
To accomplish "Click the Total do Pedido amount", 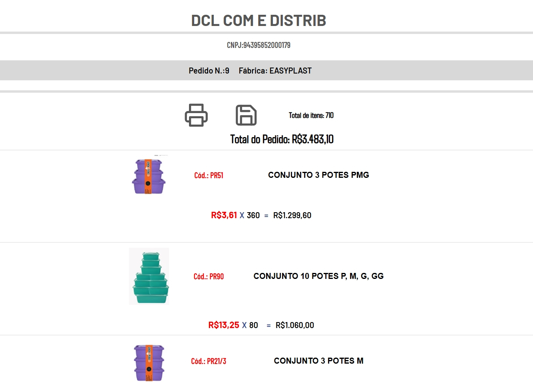I will coord(312,139).
